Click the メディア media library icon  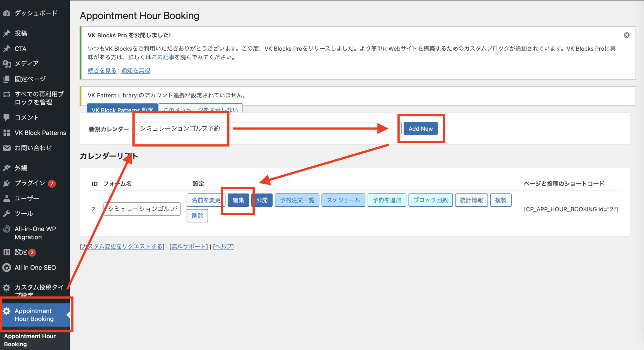coord(7,64)
